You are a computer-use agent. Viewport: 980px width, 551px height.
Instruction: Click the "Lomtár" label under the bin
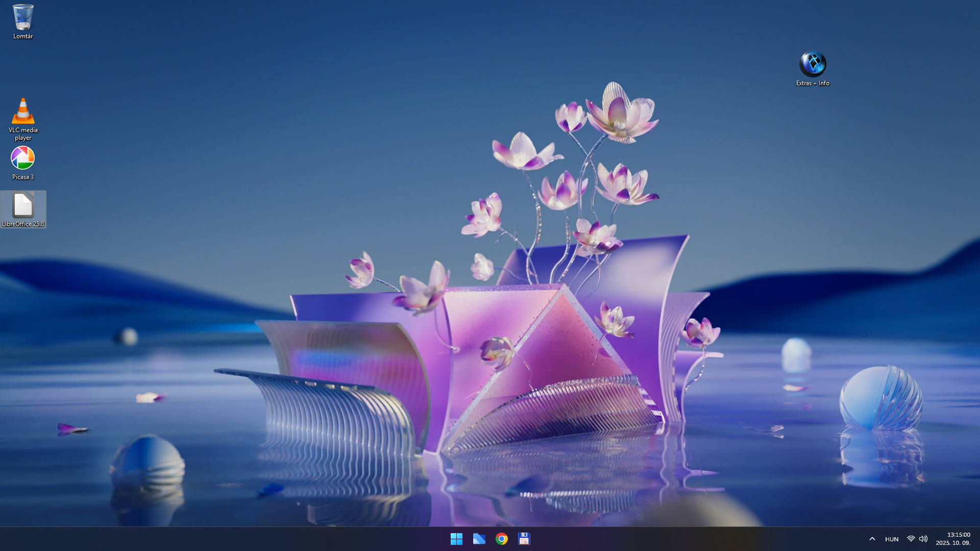coord(23,36)
